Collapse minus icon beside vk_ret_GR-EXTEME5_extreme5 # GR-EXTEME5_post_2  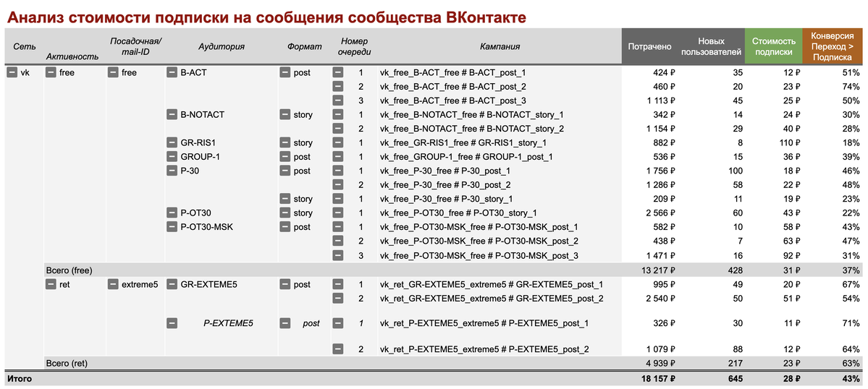[x=337, y=299]
